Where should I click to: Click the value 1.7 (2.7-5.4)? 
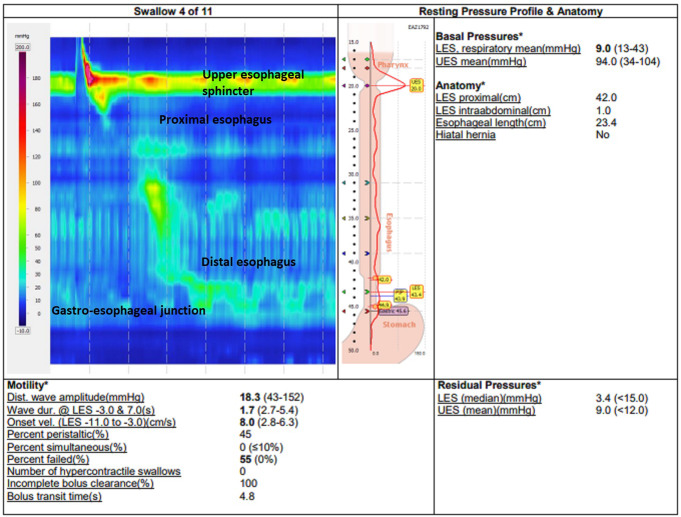point(269,410)
